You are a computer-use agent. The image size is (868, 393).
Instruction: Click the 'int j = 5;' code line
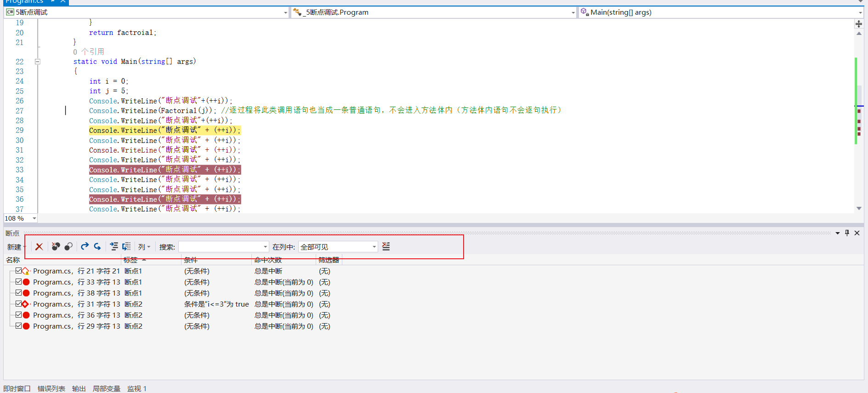coord(109,91)
